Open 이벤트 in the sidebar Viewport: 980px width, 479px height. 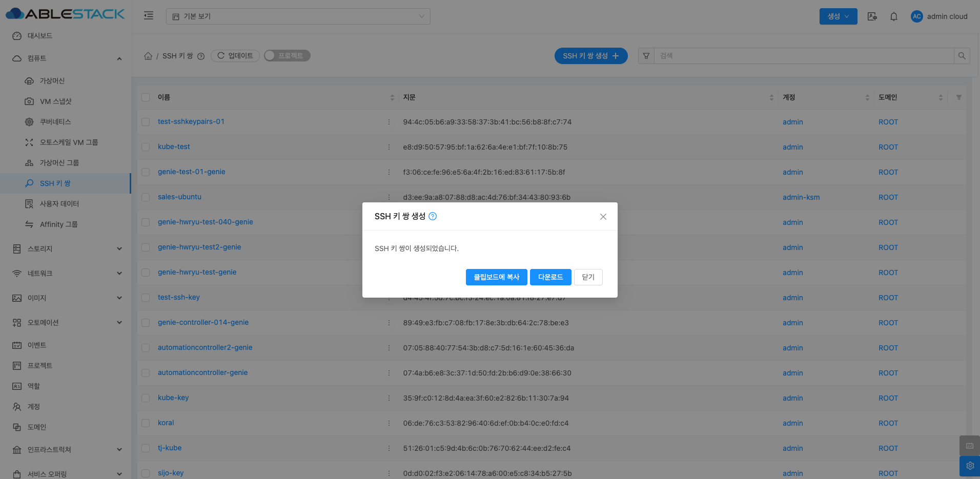pyautogui.click(x=66, y=345)
